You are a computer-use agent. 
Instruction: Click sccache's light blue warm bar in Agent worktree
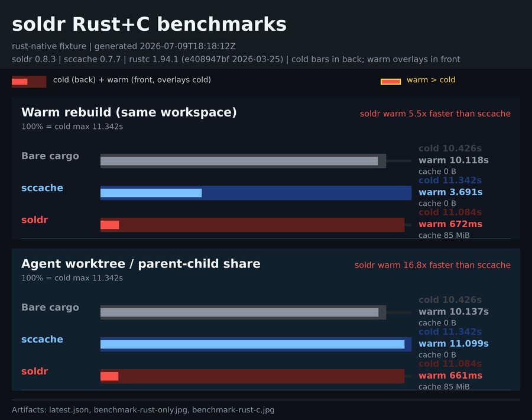click(x=252, y=344)
